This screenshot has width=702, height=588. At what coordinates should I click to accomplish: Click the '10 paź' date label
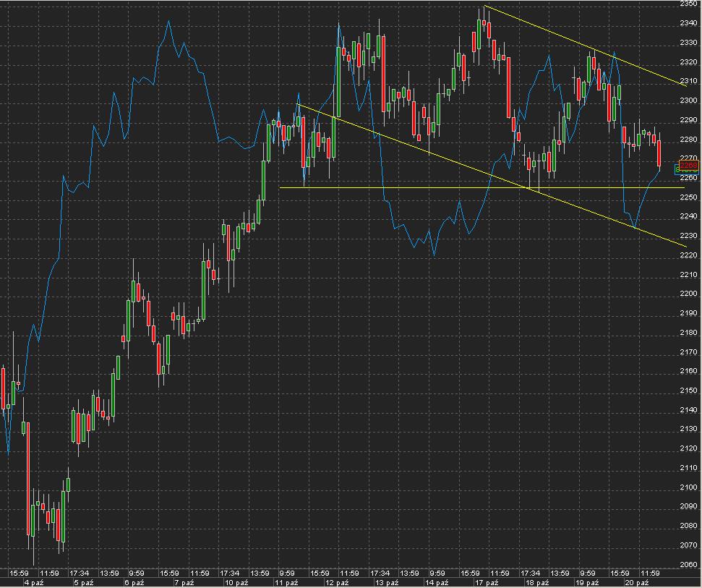tap(236, 583)
